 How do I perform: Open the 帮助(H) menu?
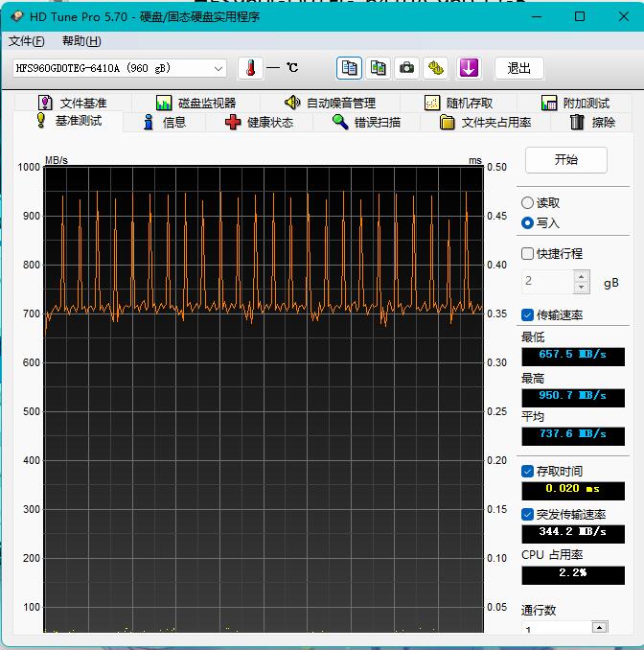click(x=81, y=41)
